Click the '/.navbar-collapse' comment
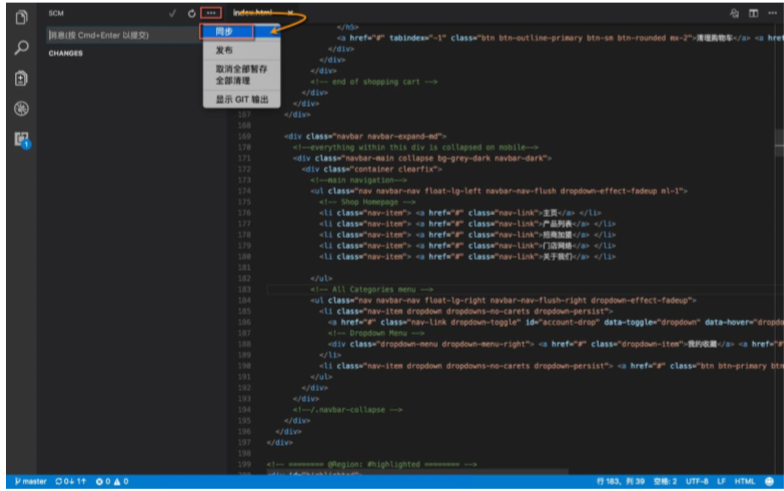Screen dimensions: 784x491 [x=348, y=410]
